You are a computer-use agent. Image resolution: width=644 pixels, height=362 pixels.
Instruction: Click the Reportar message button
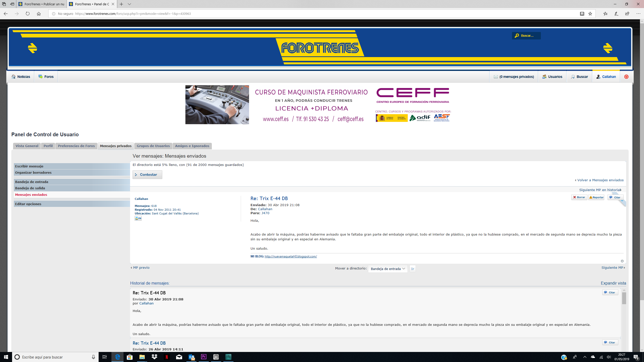point(596,197)
